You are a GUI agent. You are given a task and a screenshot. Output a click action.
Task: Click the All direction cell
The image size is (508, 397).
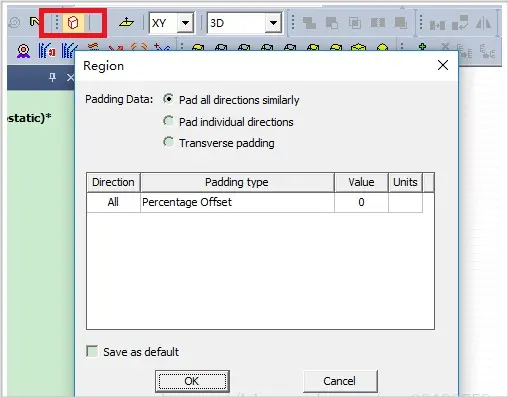tap(113, 202)
